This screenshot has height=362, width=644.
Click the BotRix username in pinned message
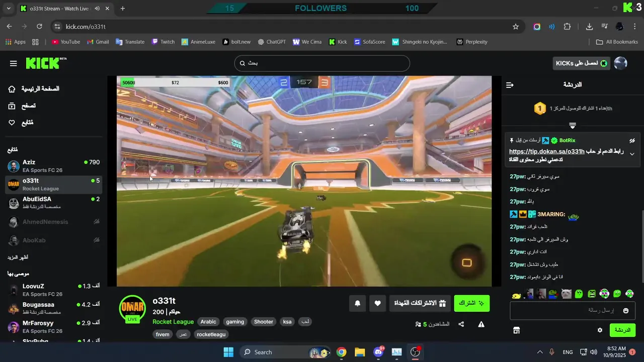point(567,140)
